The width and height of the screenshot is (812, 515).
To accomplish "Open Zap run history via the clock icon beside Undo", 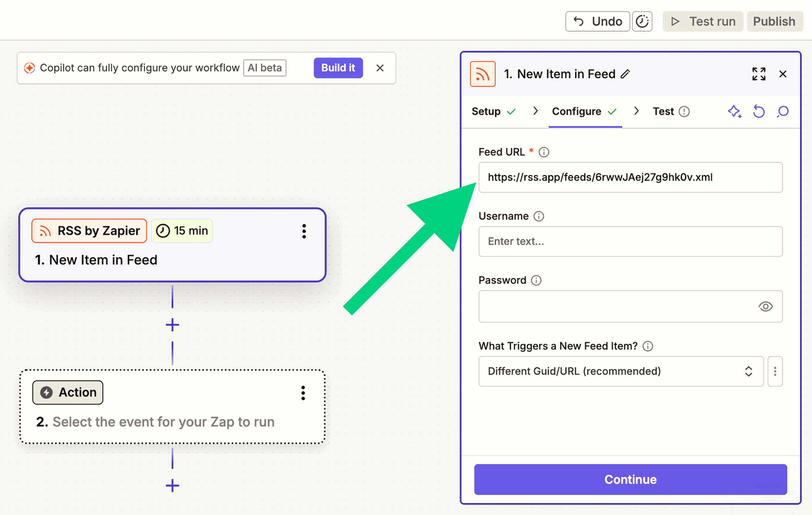I will pos(642,21).
